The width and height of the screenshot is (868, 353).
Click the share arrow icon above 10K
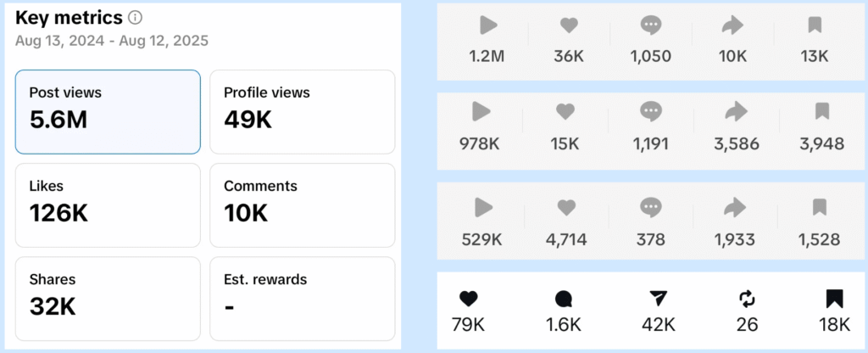click(x=733, y=25)
